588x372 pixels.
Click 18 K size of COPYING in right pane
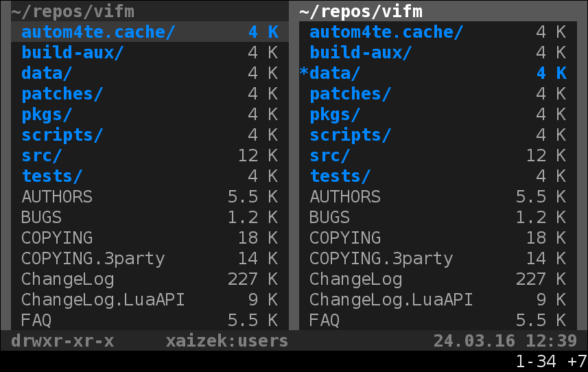point(546,238)
